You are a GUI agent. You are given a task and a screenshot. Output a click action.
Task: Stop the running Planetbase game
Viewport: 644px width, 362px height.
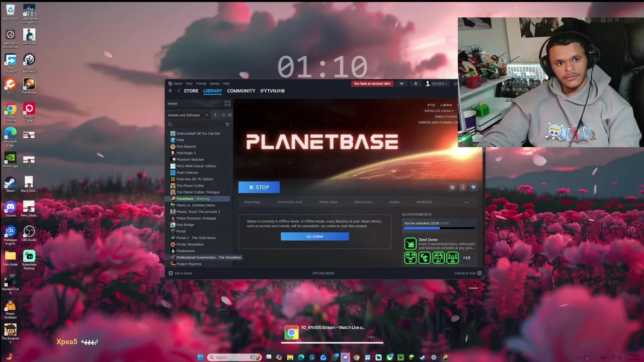[x=259, y=187]
